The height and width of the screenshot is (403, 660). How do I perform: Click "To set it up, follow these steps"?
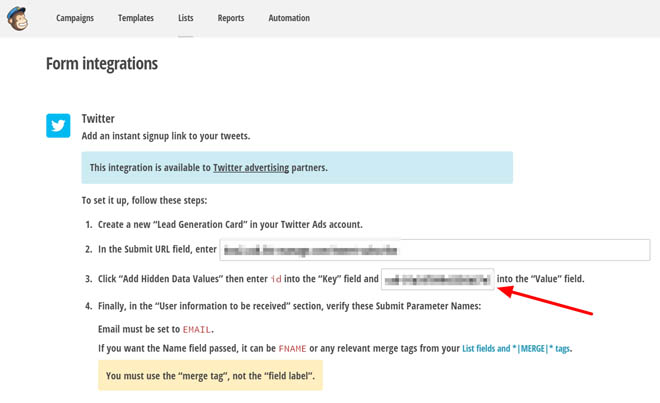pos(144,200)
